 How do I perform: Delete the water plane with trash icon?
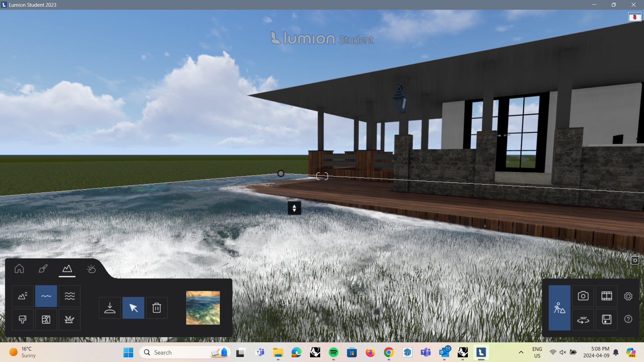point(157,308)
